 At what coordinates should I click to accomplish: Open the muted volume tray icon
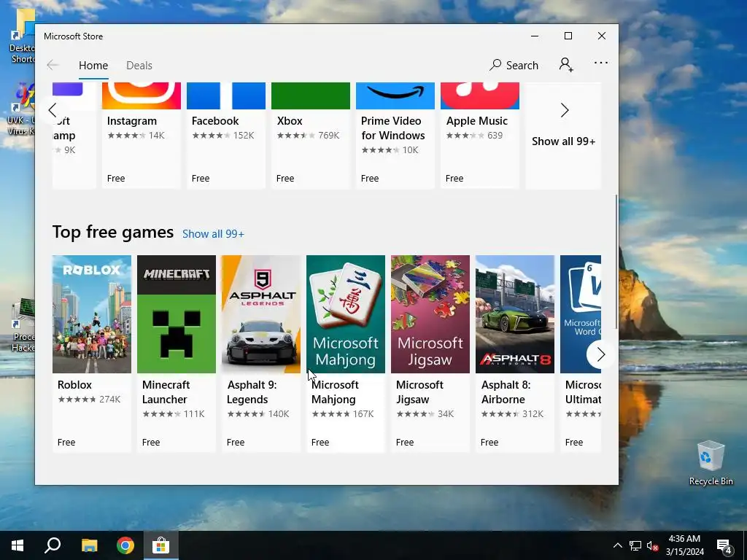point(652,545)
